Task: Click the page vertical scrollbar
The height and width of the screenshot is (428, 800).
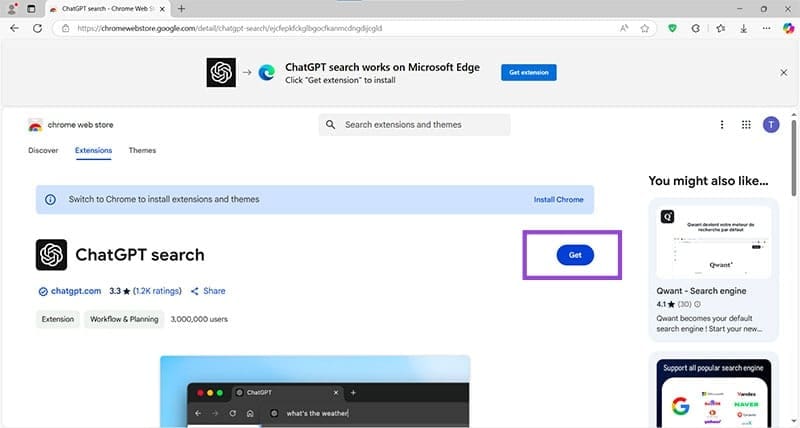Action: (794, 158)
